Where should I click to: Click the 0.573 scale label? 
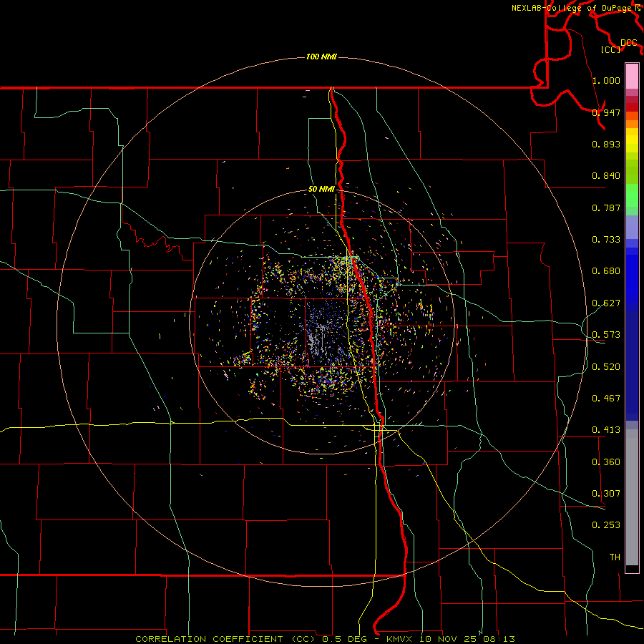[606, 335]
